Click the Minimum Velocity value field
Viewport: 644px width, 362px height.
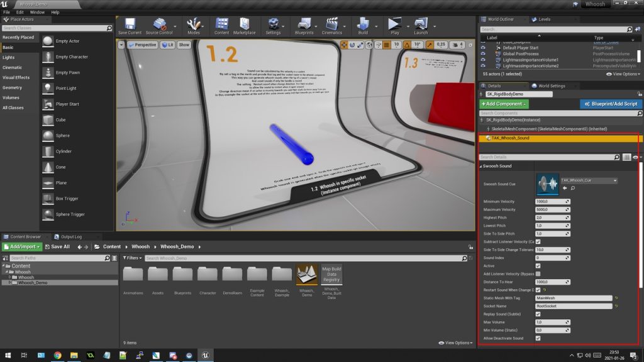[x=549, y=202]
